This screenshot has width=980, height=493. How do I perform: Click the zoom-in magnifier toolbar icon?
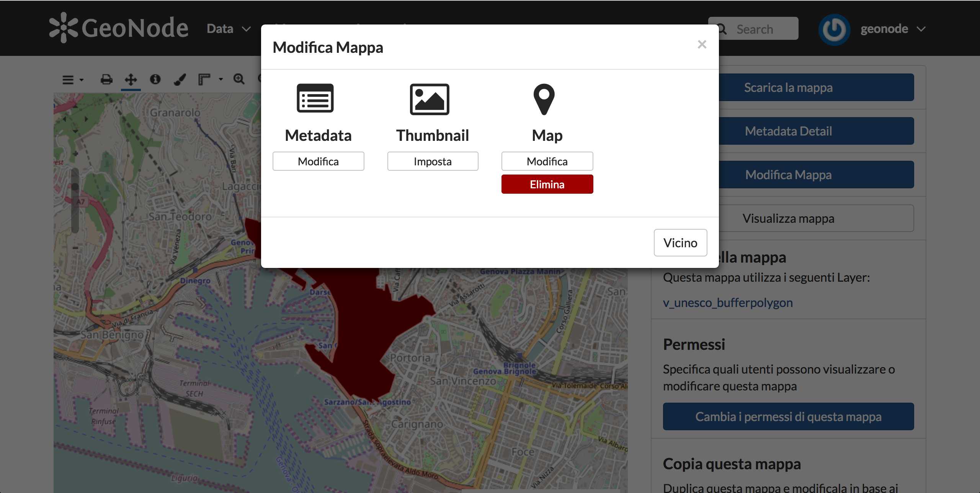click(x=239, y=79)
